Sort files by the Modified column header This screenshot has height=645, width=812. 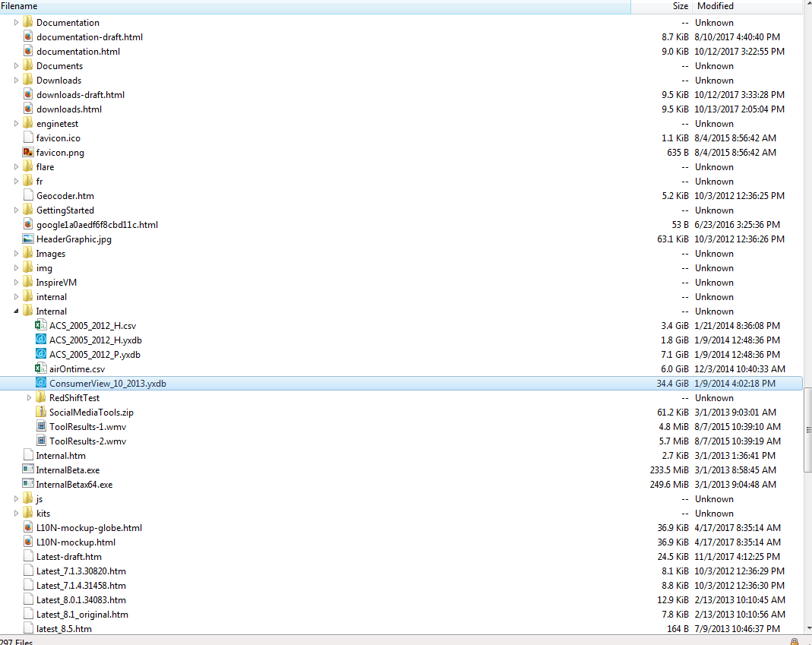coord(714,6)
